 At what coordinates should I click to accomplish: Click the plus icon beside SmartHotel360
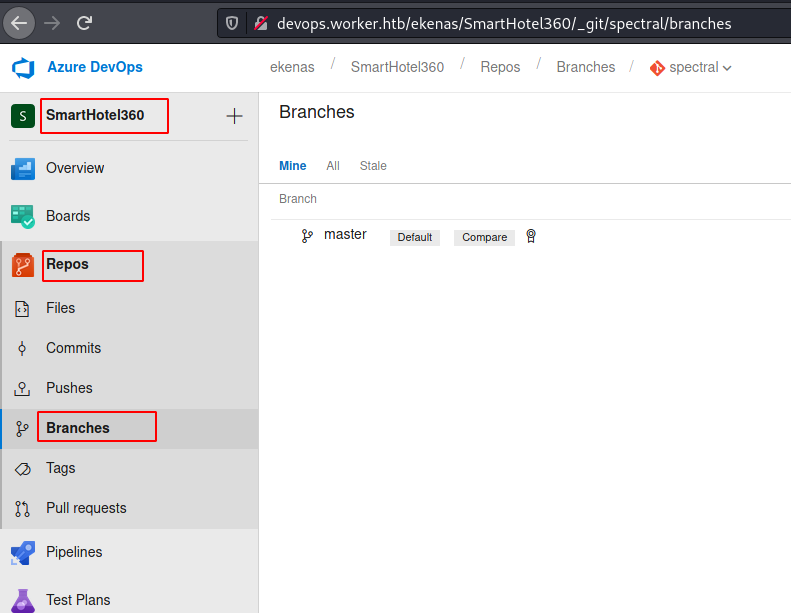(x=234, y=116)
